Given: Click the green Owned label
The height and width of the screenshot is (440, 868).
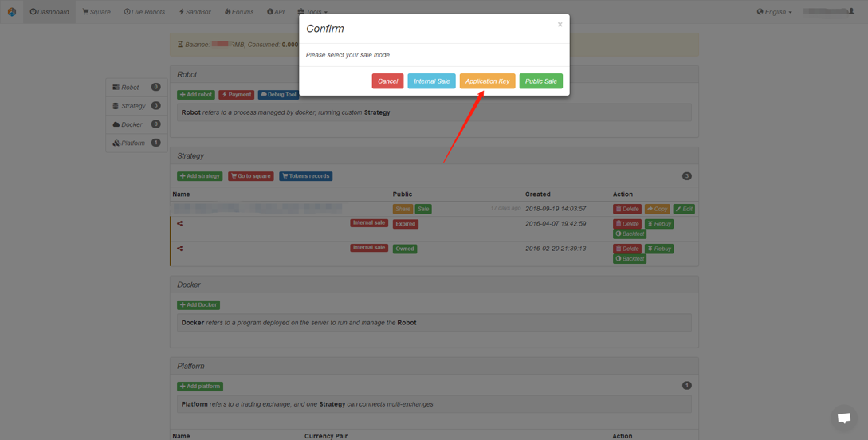Looking at the screenshot, I should 405,249.
